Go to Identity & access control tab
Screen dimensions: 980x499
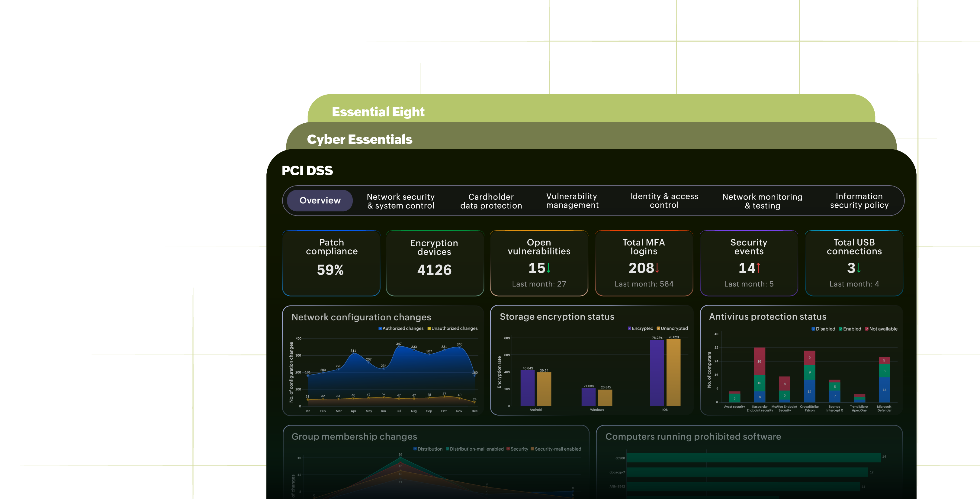664,201
